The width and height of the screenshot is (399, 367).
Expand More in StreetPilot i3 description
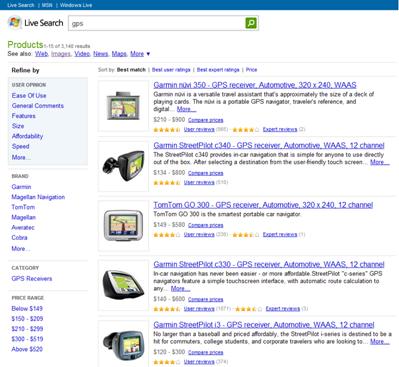(x=380, y=341)
